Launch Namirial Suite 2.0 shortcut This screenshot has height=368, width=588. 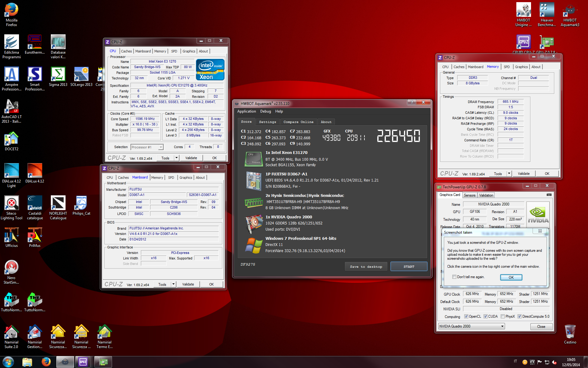[x=11, y=336]
